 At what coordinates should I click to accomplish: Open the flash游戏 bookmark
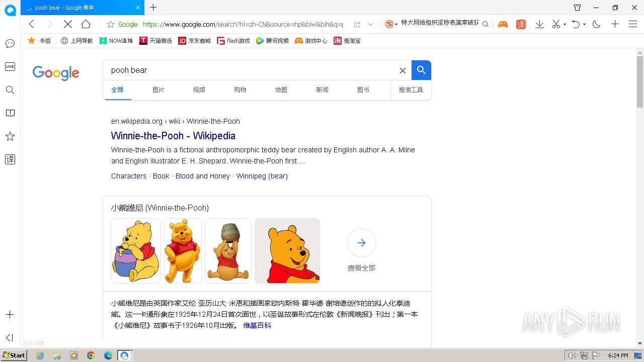tap(233, 41)
